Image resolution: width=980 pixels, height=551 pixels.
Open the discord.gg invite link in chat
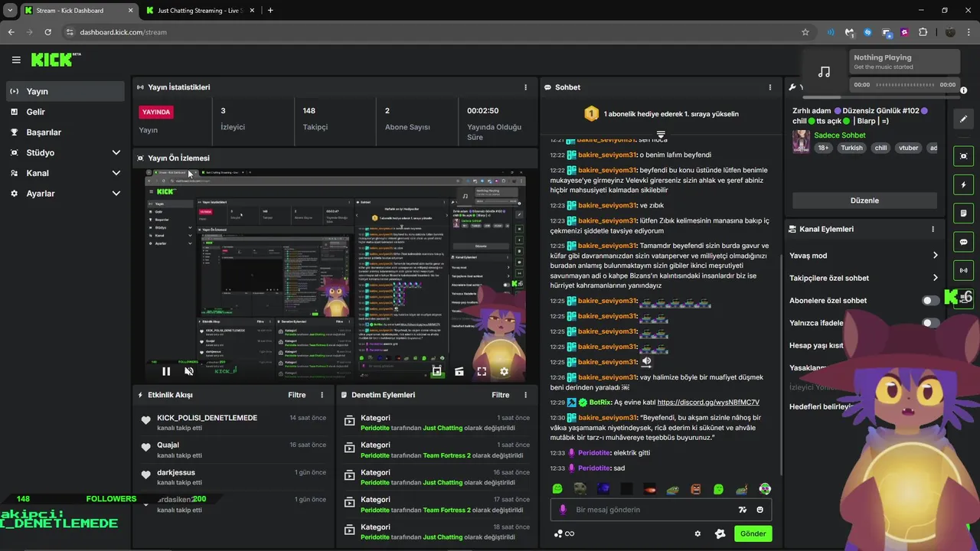point(708,403)
